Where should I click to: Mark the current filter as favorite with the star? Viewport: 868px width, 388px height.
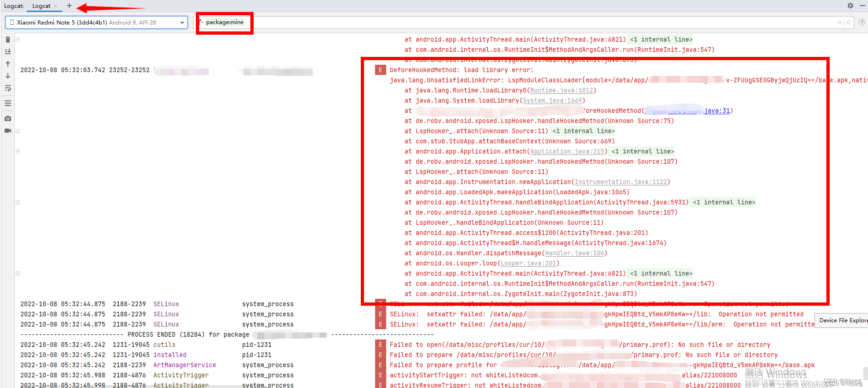pos(849,22)
